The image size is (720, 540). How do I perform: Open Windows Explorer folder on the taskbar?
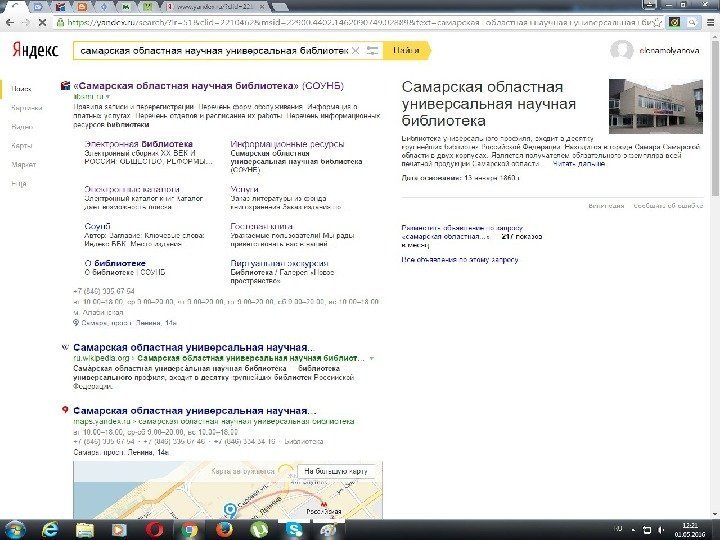[x=84, y=530]
